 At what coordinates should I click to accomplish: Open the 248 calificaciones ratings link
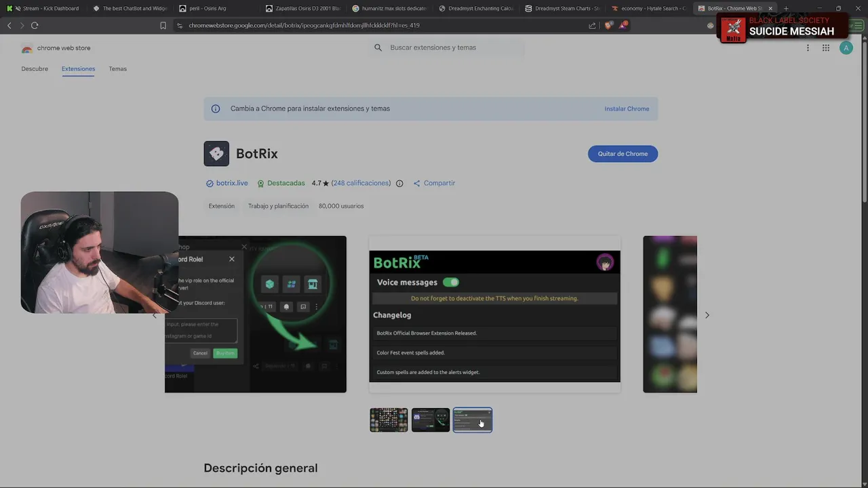(361, 183)
